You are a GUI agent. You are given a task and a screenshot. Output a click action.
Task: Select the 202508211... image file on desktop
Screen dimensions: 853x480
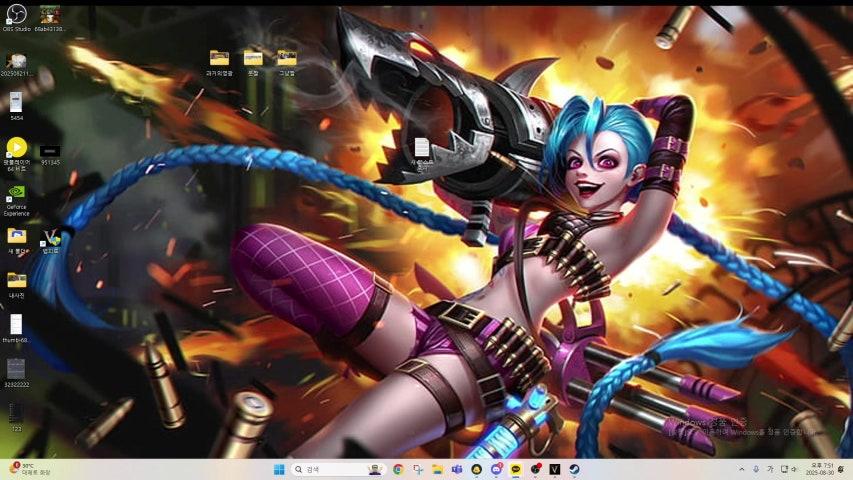tap(16, 64)
